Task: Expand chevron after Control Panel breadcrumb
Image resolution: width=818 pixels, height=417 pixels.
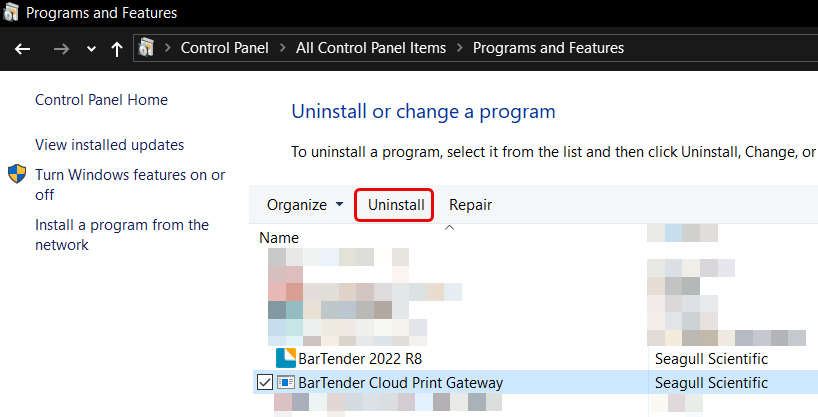Action: pyautogui.click(x=283, y=48)
